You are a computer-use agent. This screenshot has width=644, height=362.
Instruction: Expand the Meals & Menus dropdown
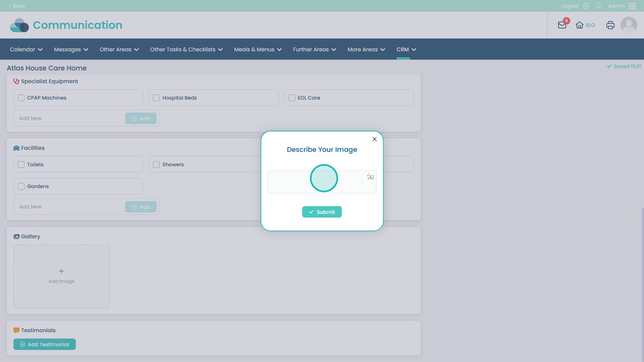tap(258, 49)
